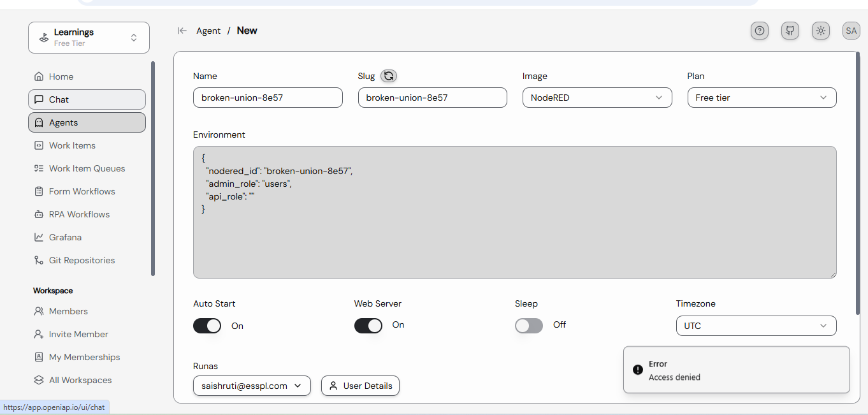Click inside the Environment JSON textarea
This screenshot has height=415, width=868.
coord(515,212)
